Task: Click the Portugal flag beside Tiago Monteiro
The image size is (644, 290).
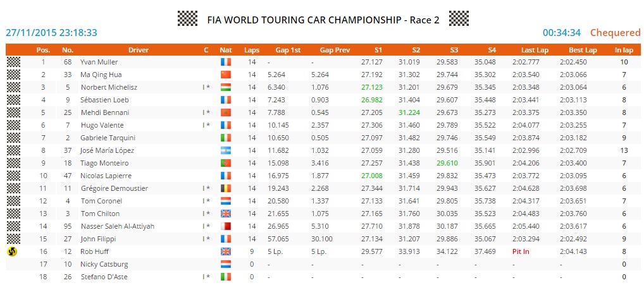Action: 226,163
